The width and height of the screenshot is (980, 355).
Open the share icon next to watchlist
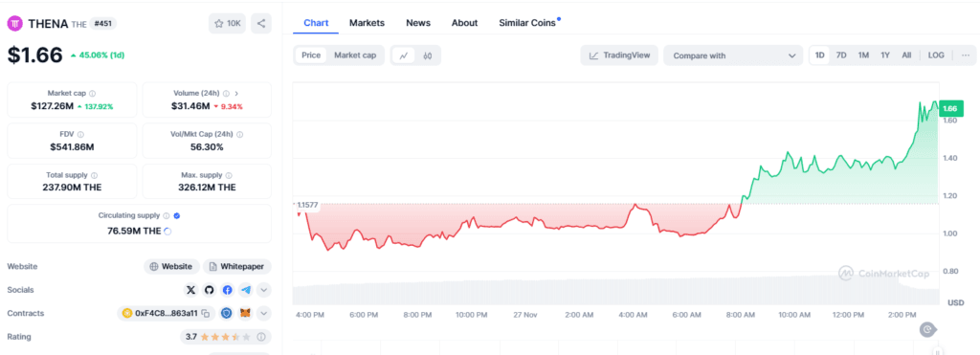(x=261, y=24)
